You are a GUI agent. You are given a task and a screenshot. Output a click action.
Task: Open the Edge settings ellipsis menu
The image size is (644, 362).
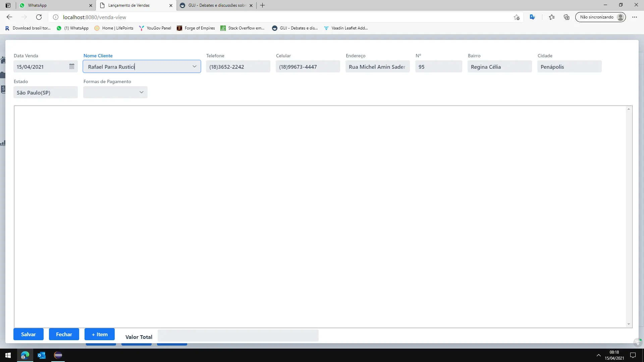tap(634, 17)
